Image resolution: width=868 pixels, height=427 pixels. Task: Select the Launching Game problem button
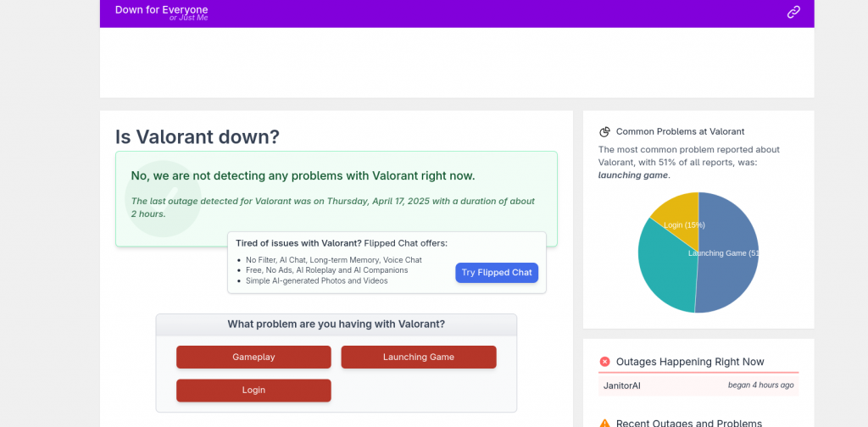point(418,358)
